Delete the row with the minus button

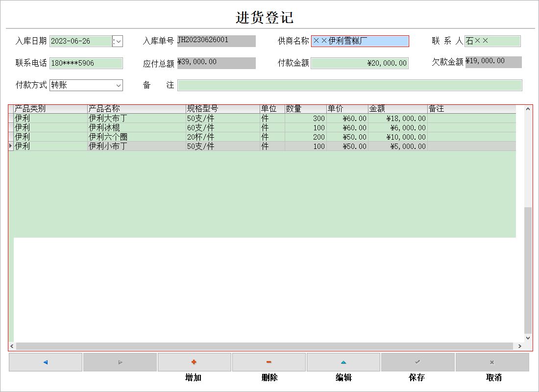click(x=269, y=362)
